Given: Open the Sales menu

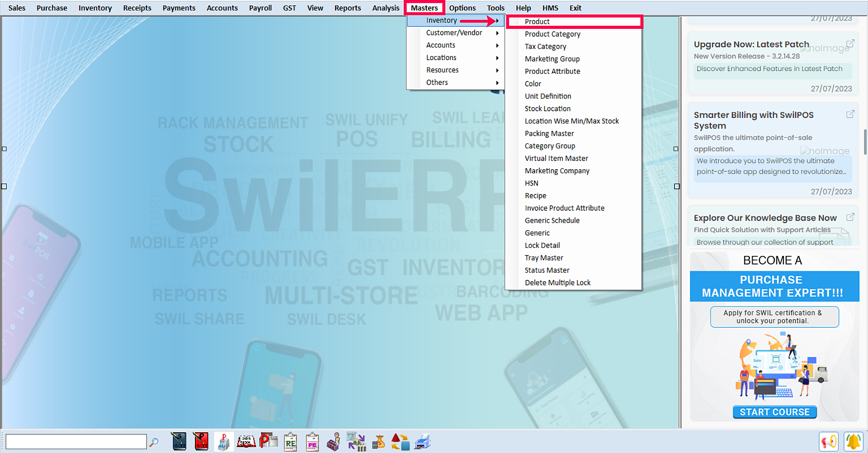Looking at the screenshot, I should click(x=17, y=8).
